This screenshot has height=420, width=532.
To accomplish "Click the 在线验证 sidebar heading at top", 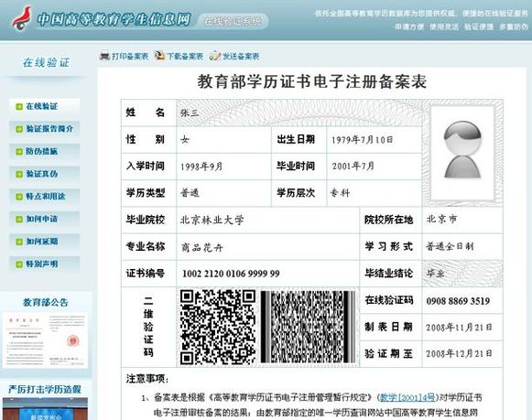I will click(x=46, y=62).
